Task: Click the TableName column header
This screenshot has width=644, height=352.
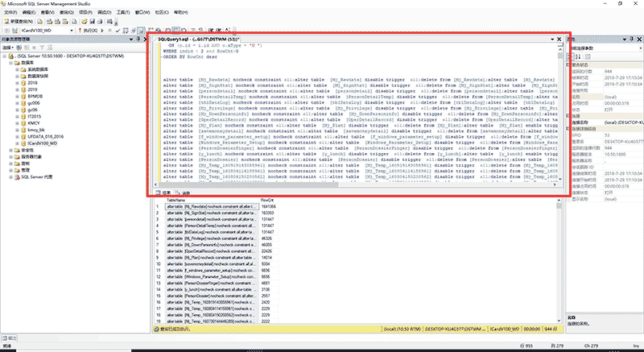Action: (213, 200)
